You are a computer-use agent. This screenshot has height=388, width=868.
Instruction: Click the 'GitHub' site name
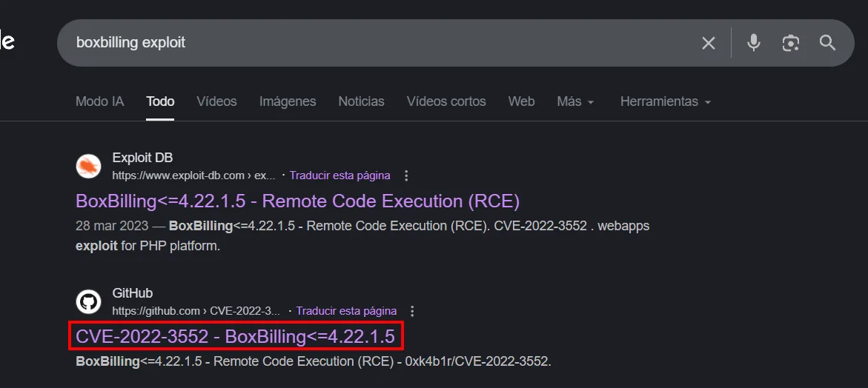coord(132,293)
